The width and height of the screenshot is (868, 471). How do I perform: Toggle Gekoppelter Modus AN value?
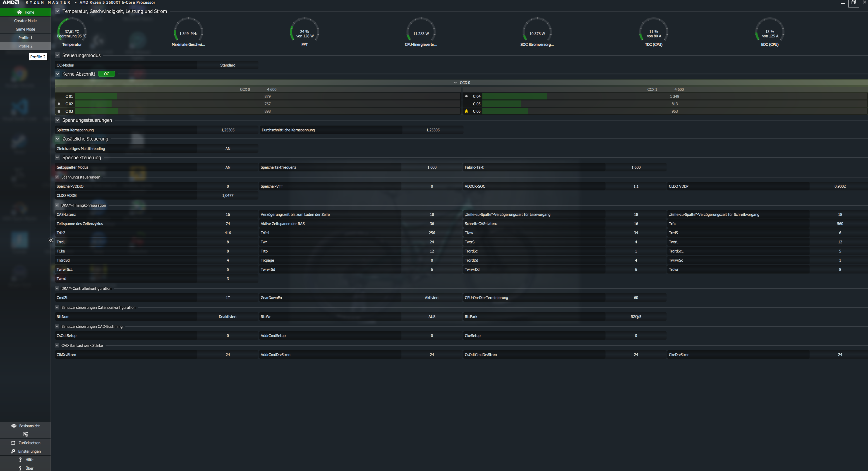click(x=228, y=167)
